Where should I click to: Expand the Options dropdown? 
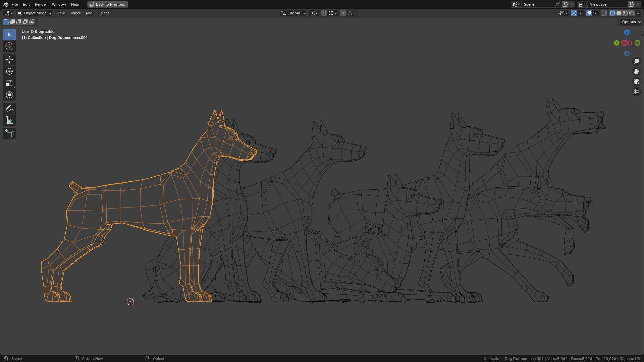point(631,22)
